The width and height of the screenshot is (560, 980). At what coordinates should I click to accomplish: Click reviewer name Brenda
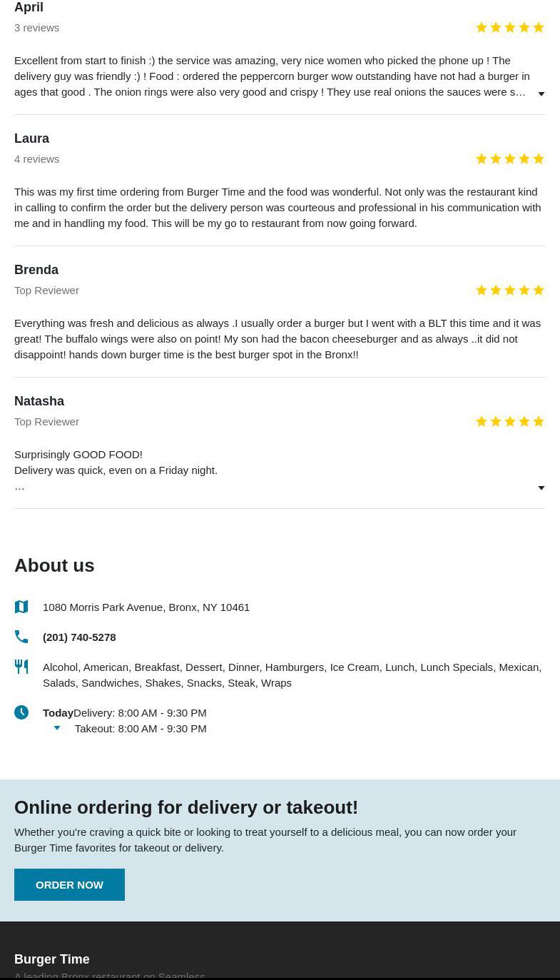[36, 270]
